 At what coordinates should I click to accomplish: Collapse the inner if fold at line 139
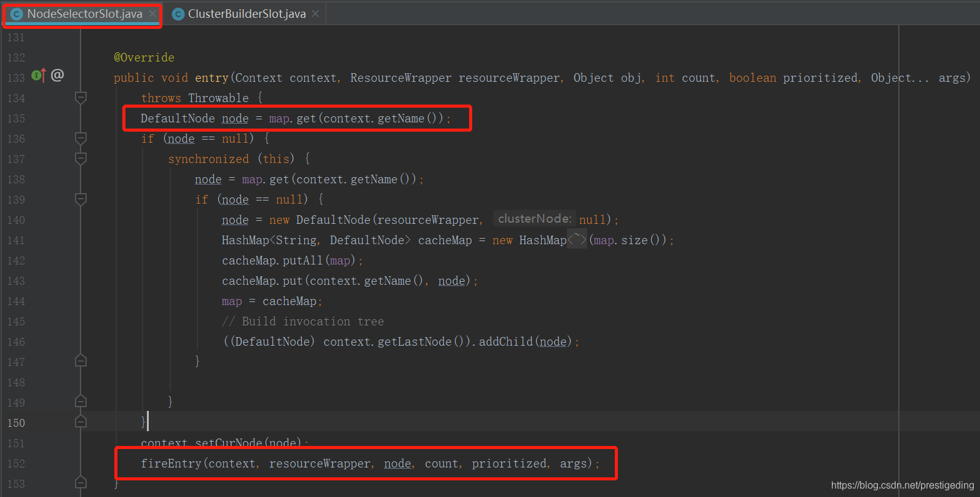[x=81, y=199]
